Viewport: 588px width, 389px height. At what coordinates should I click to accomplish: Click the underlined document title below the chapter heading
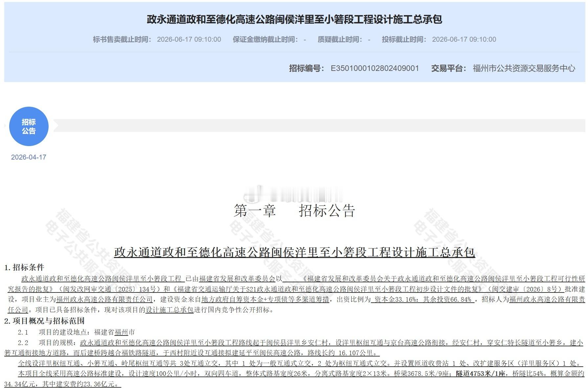click(x=294, y=252)
